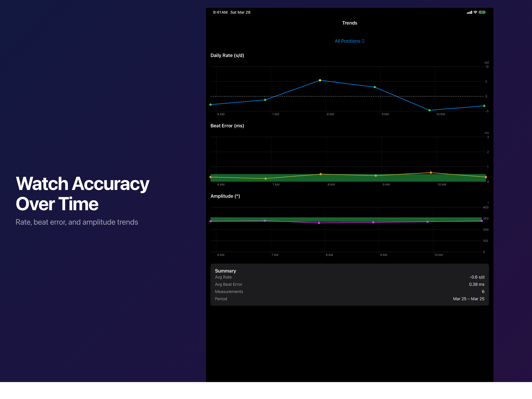Tap the Beat Error (ms) heading
The image size is (532, 399).
click(x=227, y=126)
